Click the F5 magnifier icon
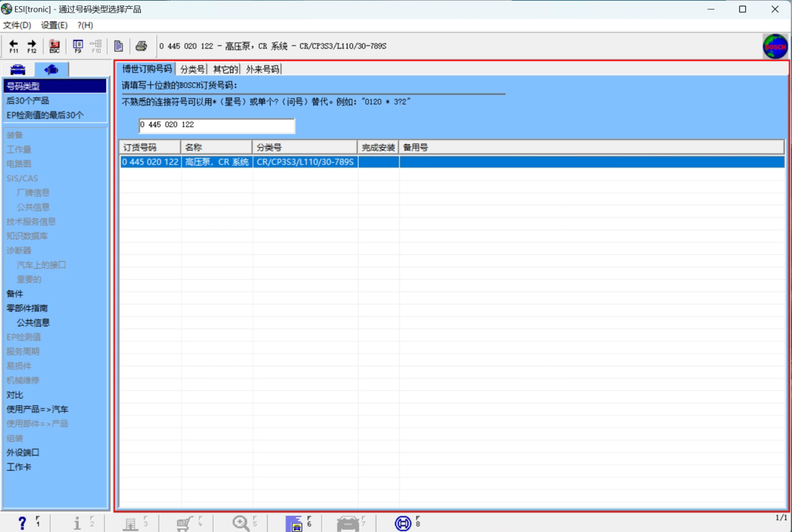The width and height of the screenshot is (792, 532). (x=241, y=523)
